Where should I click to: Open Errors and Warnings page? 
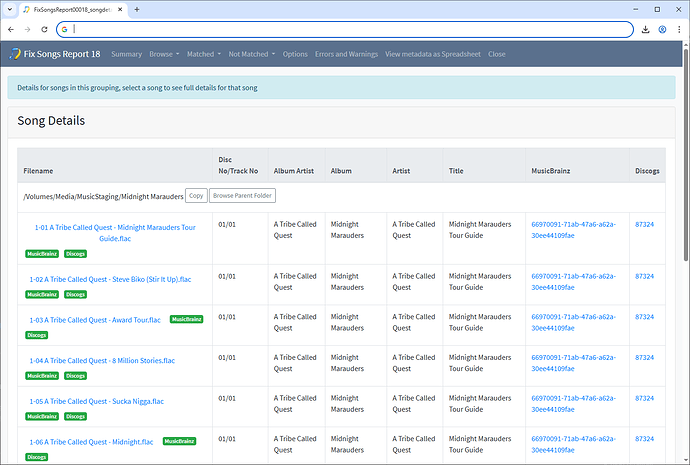coord(346,54)
